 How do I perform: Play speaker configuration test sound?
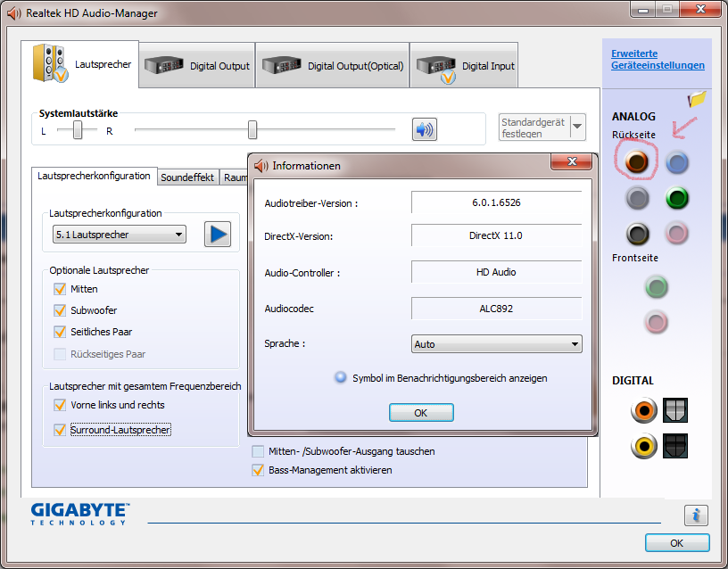pyautogui.click(x=218, y=234)
